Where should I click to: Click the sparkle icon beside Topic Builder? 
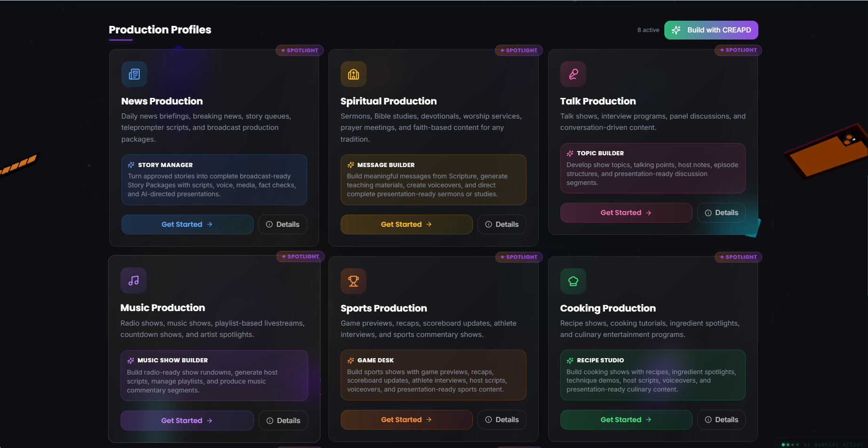[570, 153]
